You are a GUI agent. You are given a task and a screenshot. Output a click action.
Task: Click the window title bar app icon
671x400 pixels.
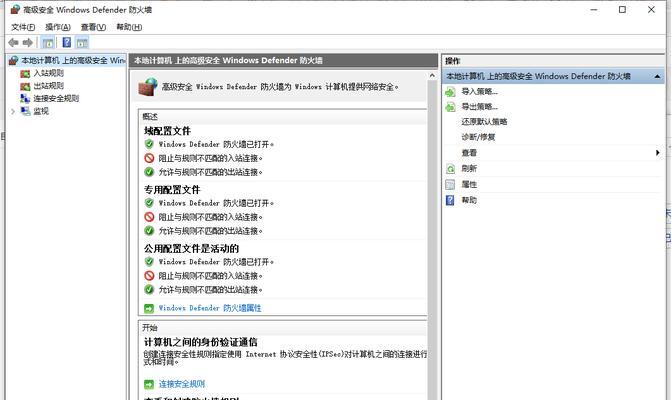(x=15, y=9)
